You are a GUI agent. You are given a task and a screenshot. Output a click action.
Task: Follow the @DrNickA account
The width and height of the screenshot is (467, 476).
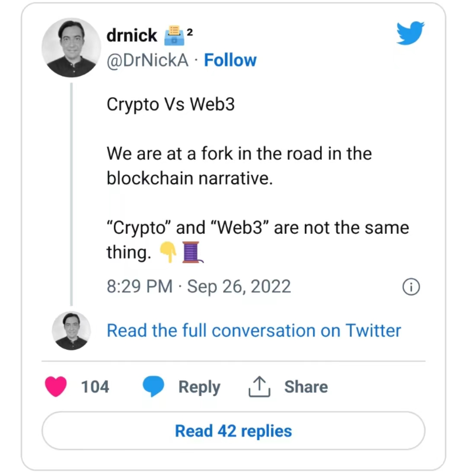pos(230,60)
